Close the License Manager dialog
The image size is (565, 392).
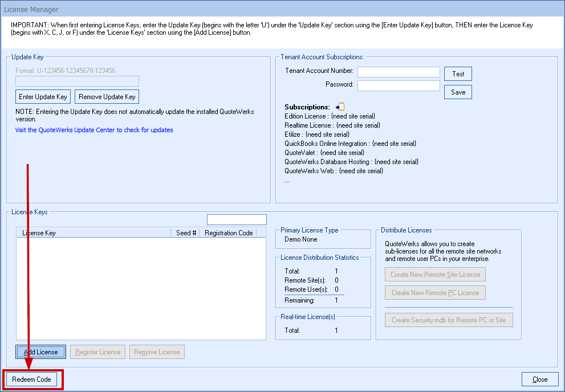[x=539, y=379]
